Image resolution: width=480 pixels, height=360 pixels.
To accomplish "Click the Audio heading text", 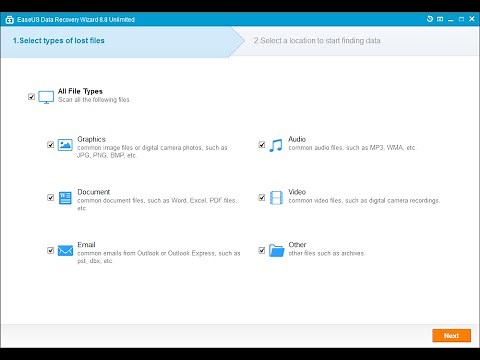I will coord(297,139).
